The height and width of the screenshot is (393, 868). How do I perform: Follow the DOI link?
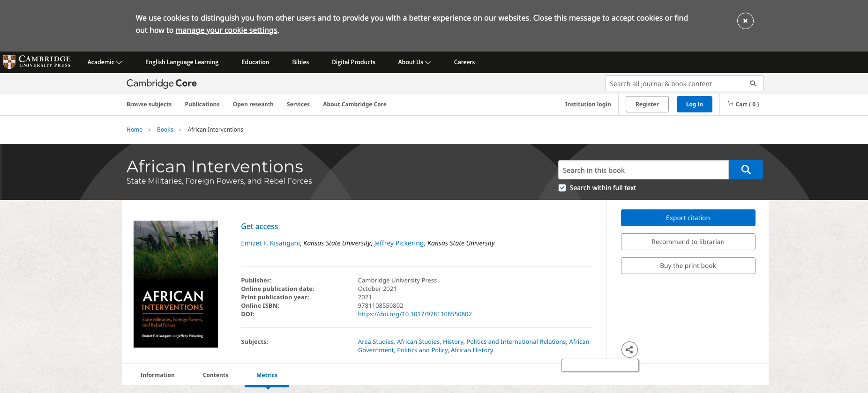(414, 314)
